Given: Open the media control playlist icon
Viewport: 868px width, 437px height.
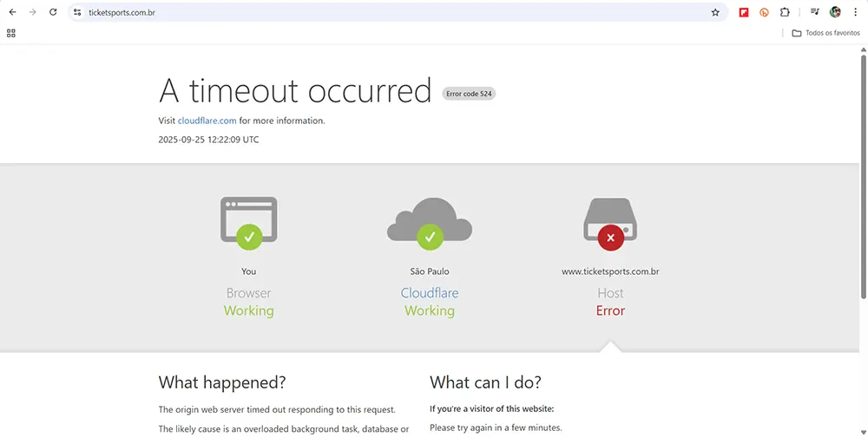Looking at the screenshot, I should (x=815, y=12).
